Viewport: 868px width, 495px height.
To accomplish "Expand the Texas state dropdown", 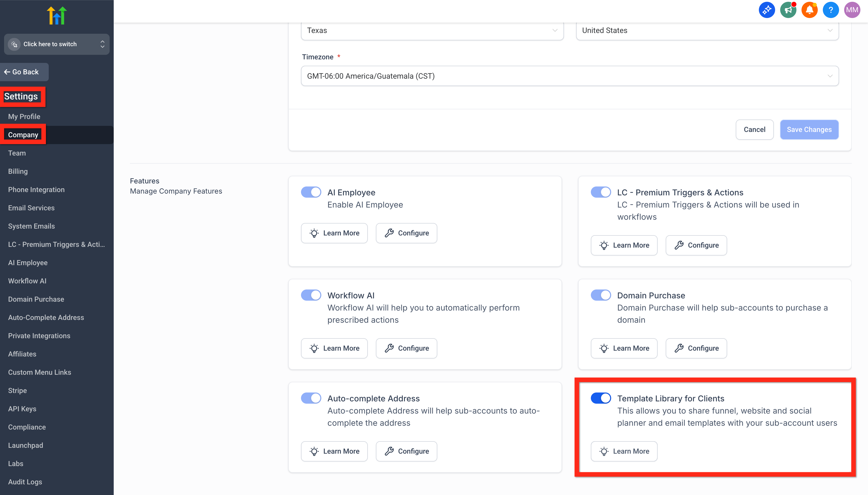I will 432,31.
